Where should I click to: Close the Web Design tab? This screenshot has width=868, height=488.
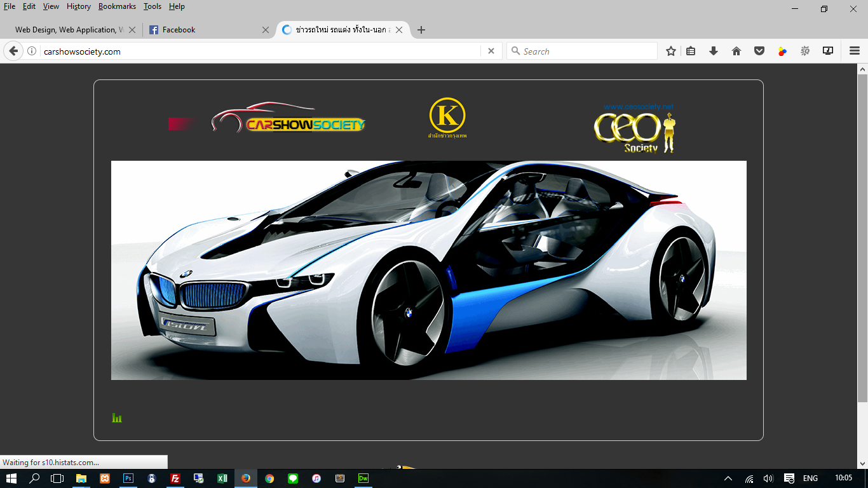pyautogui.click(x=132, y=30)
